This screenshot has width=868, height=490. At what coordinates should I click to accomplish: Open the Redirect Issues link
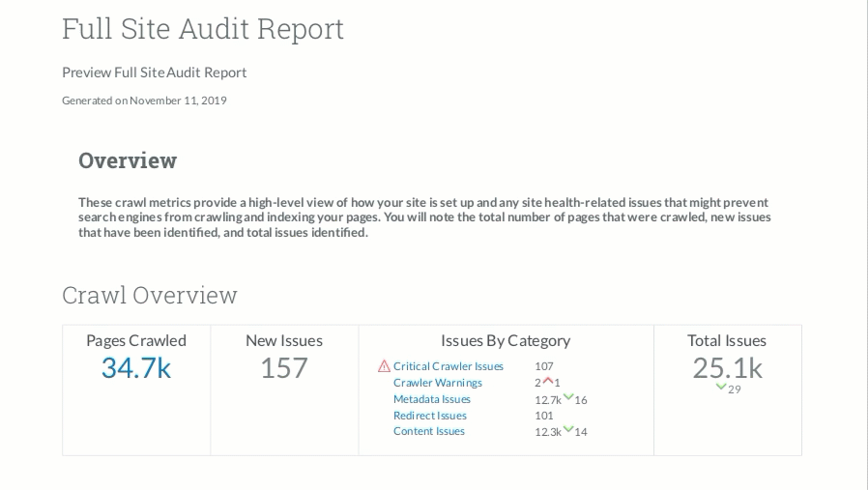429,416
